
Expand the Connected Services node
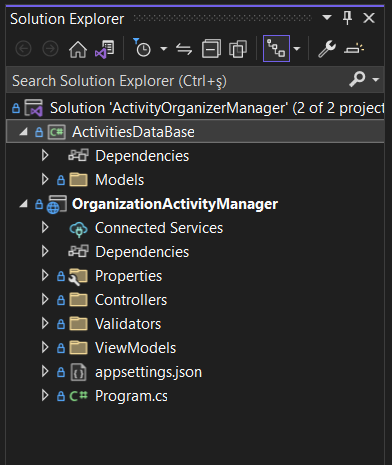[45, 227]
